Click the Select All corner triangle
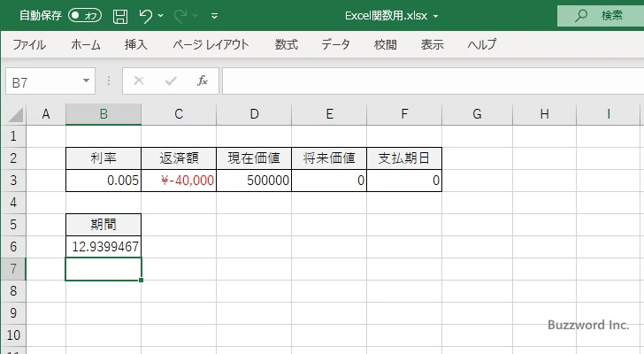 [15, 114]
